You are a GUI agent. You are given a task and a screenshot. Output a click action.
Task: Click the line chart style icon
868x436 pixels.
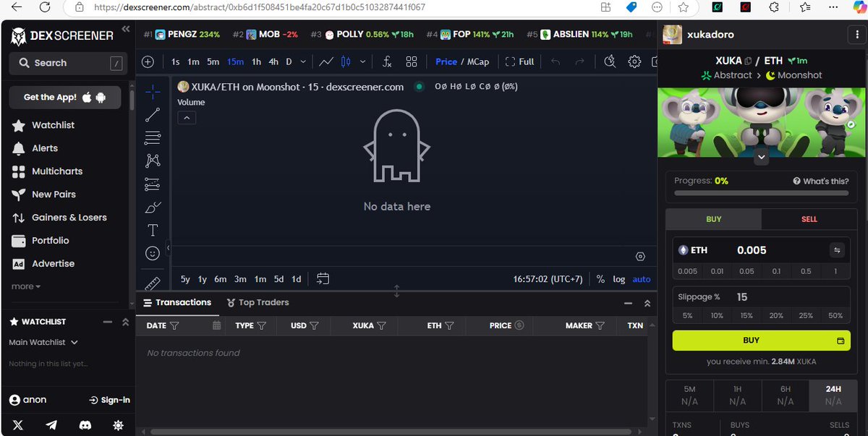(x=326, y=62)
